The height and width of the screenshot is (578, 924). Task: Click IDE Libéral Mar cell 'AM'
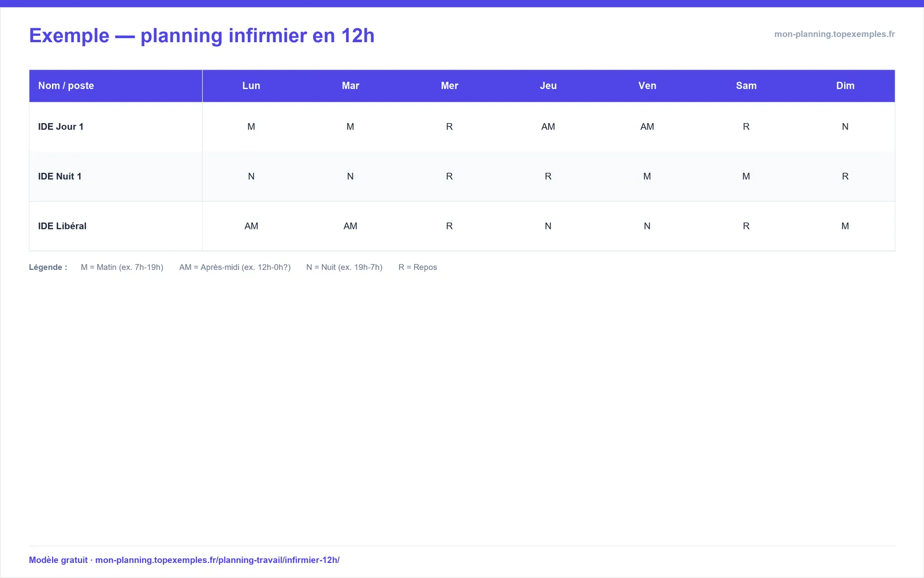351,226
